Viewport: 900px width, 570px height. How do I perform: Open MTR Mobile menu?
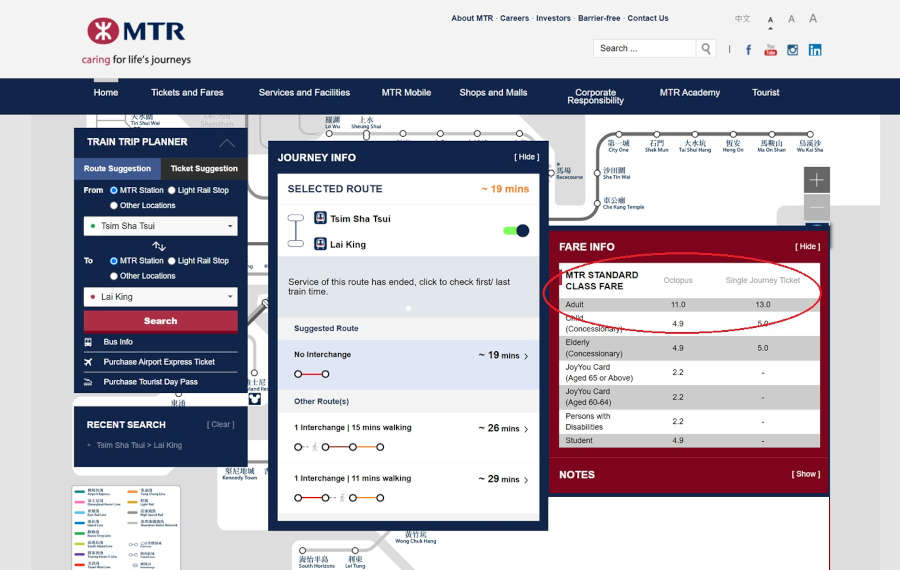[406, 92]
